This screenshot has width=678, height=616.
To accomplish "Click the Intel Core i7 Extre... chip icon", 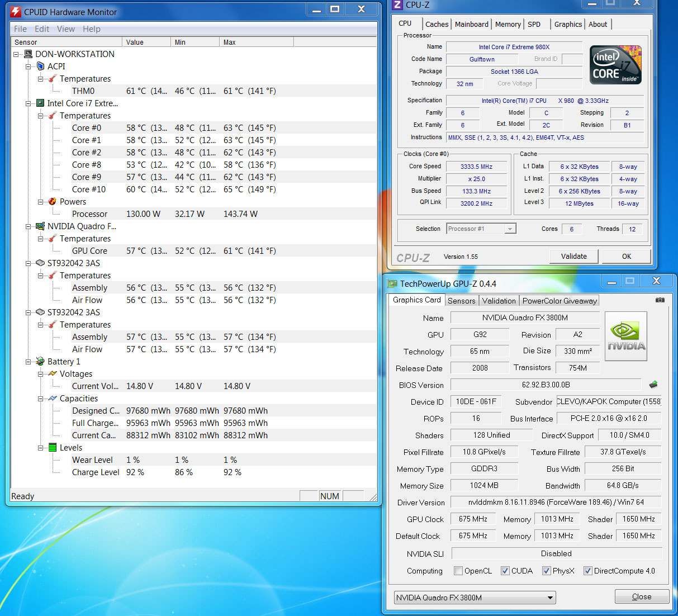I will click(x=40, y=103).
